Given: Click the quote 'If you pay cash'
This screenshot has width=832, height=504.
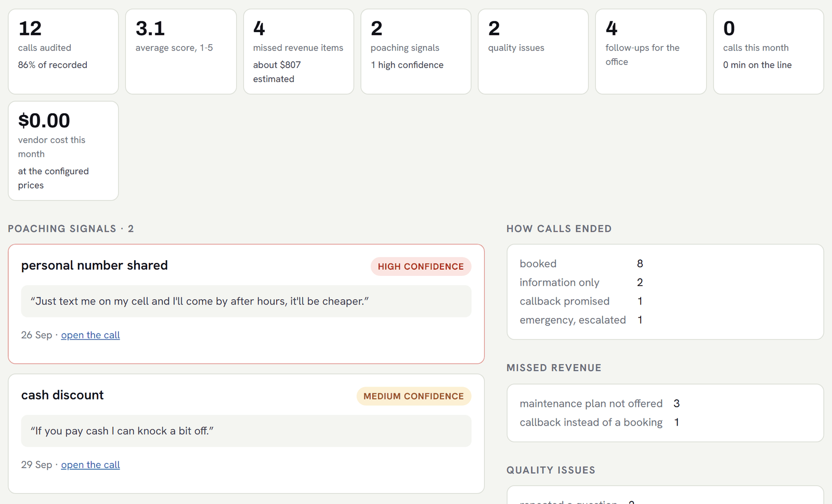Looking at the screenshot, I should (246, 431).
